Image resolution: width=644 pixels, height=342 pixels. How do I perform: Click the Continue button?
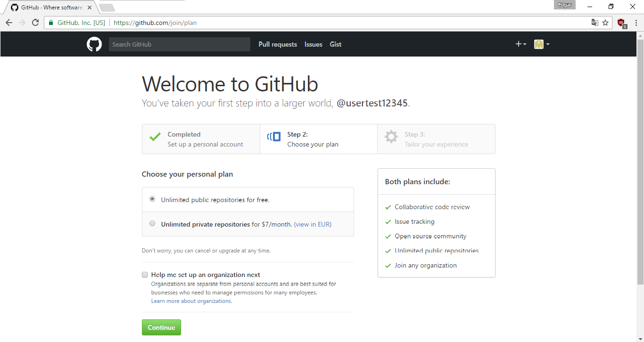click(x=161, y=327)
